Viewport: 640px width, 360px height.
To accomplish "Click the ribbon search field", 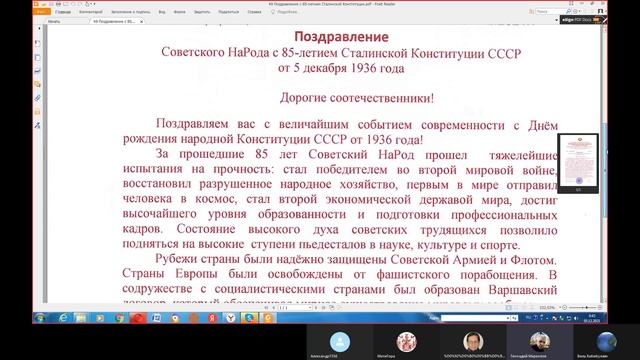I will tap(550, 11).
